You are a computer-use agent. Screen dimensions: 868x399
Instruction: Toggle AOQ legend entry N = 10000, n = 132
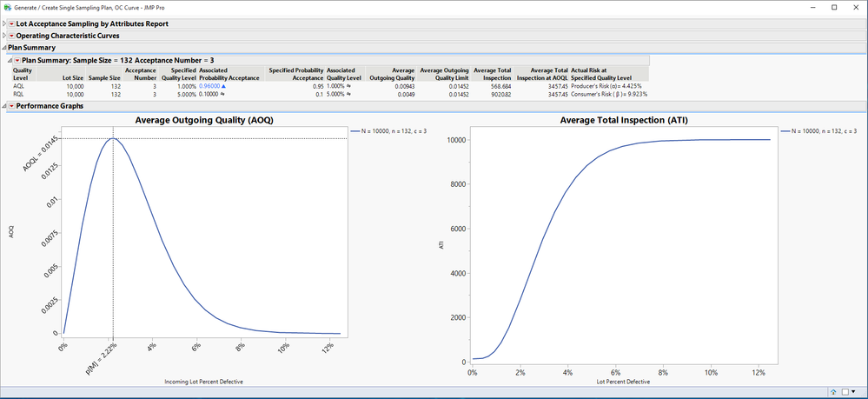(x=391, y=130)
